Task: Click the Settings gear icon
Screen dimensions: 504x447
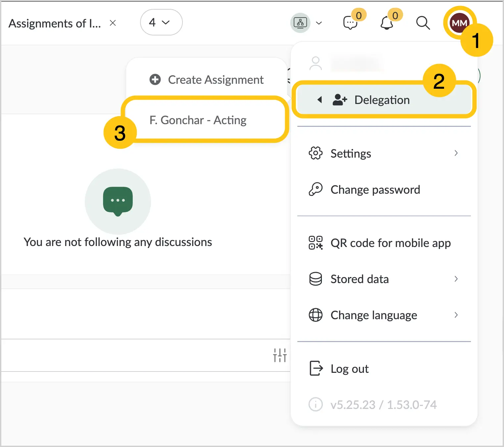Action: click(316, 153)
